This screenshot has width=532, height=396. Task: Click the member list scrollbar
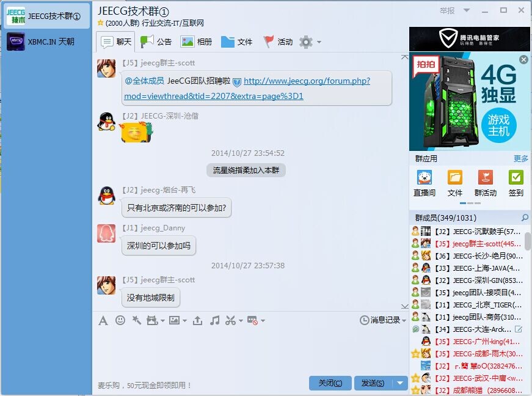(528, 241)
